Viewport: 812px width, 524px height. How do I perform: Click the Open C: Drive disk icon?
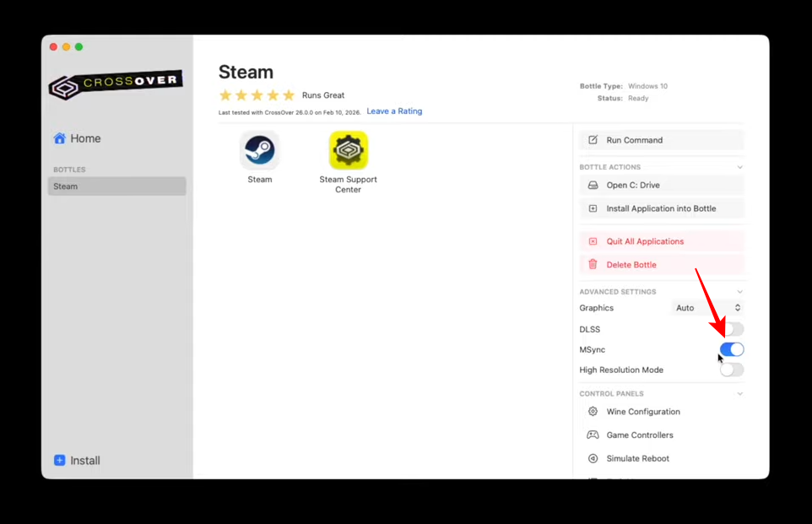(x=593, y=186)
